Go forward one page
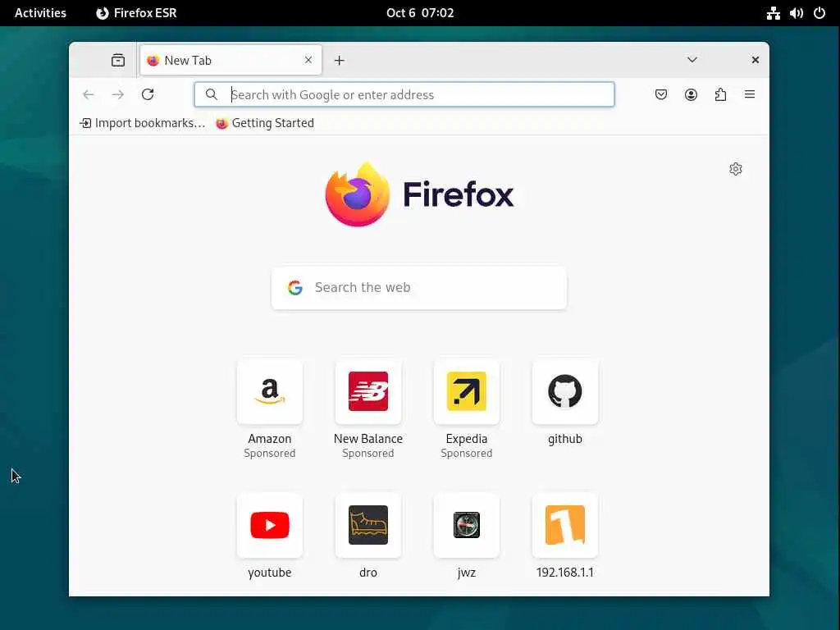Image resolution: width=840 pixels, height=630 pixels. tap(117, 94)
